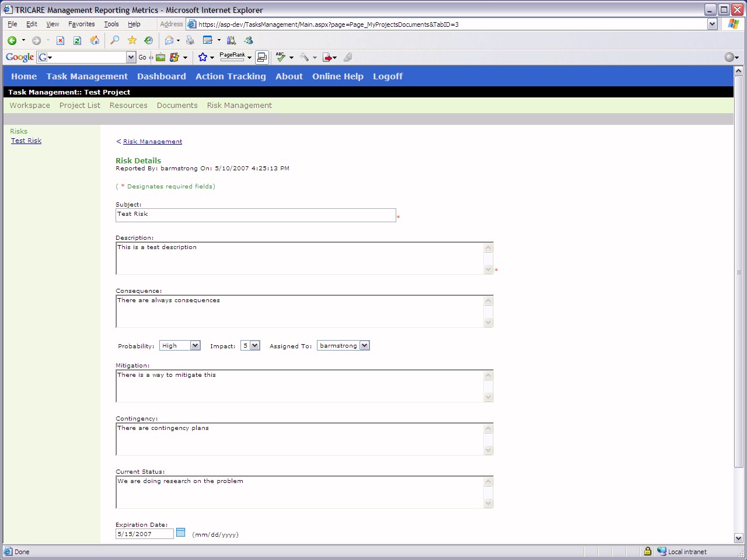The image size is (747, 560).
Task: Click the page scroll down arrow
Action: [x=738, y=538]
